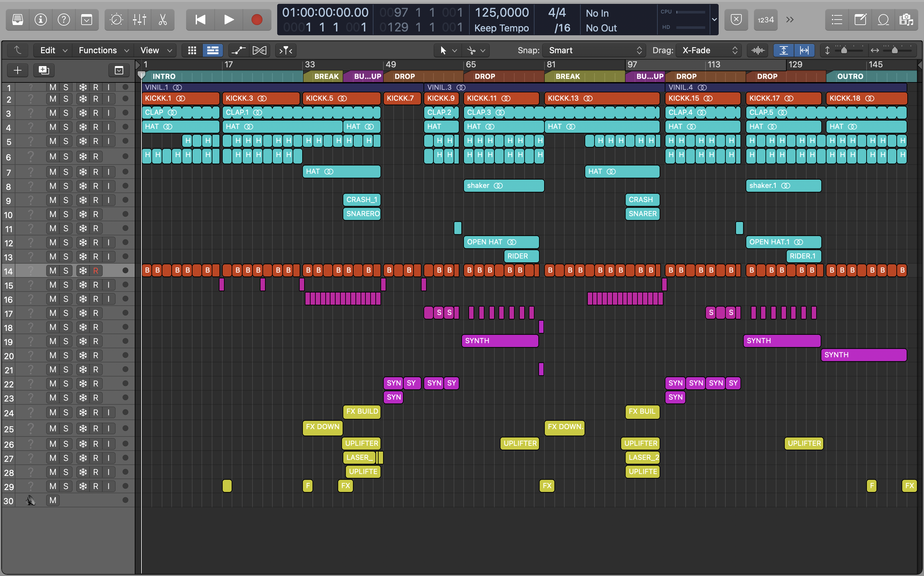This screenshot has width=924, height=576.
Task: Open Smart Controls dial icon
Action: pos(116,20)
